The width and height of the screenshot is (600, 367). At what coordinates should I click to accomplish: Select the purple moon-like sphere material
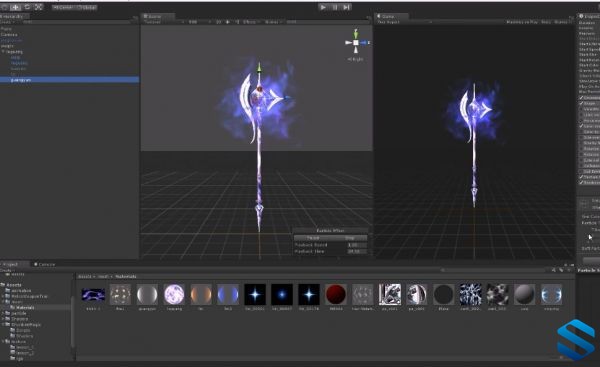click(174, 294)
